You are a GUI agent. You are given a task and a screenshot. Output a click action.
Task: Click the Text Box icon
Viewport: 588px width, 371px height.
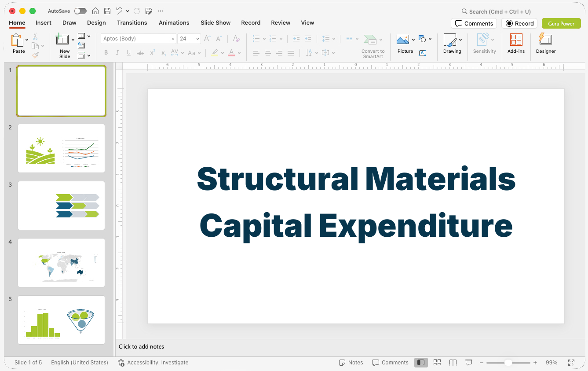(x=422, y=53)
